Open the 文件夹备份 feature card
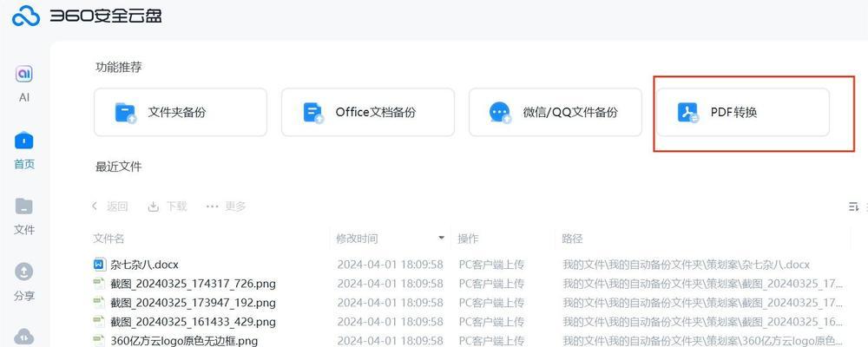868x347 pixels. (181, 113)
